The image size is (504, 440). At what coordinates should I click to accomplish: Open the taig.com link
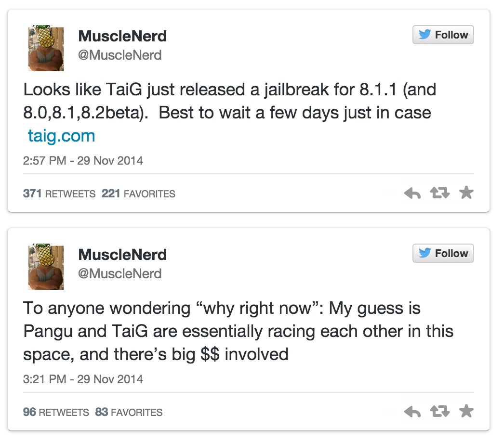(x=61, y=136)
